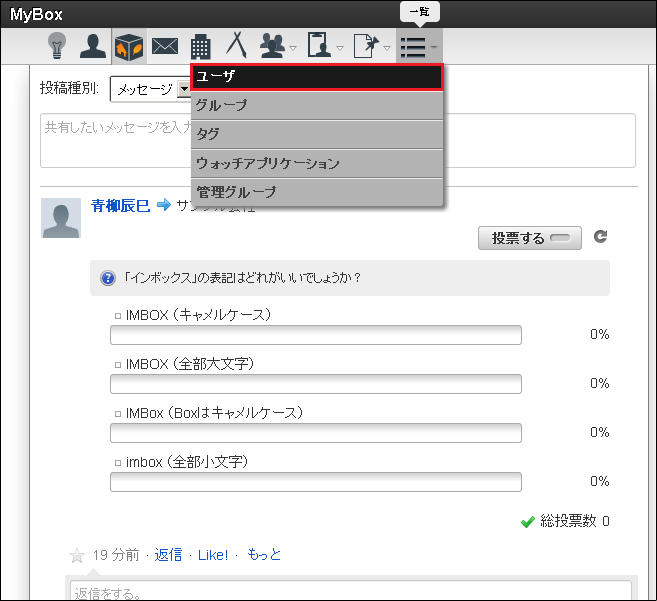Viewport: 657px width, 601px height.
Task: Open the envelope direct message icon
Action: tap(165, 46)
